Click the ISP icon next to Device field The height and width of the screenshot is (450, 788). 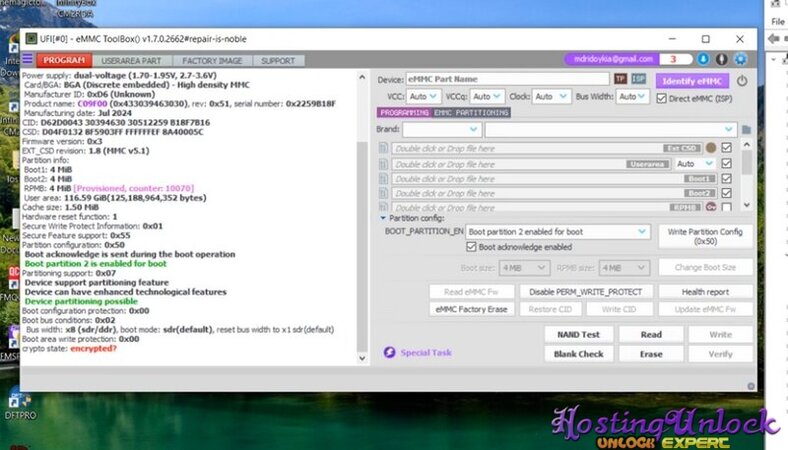point(638,79)
